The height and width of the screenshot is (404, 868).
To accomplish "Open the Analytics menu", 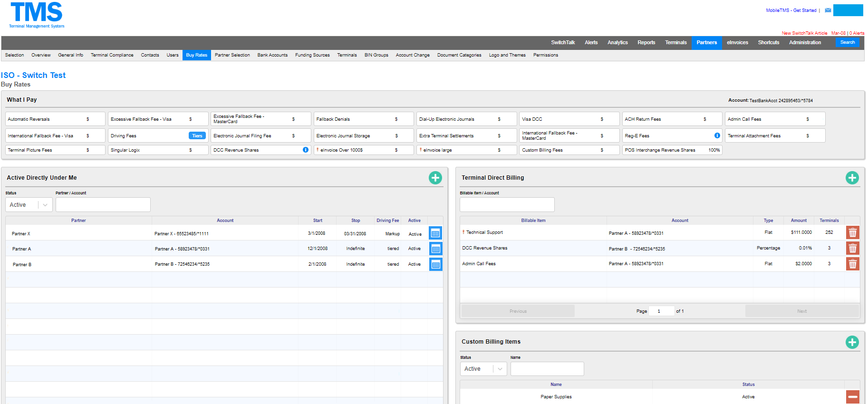I will click(x=617, y=42).
